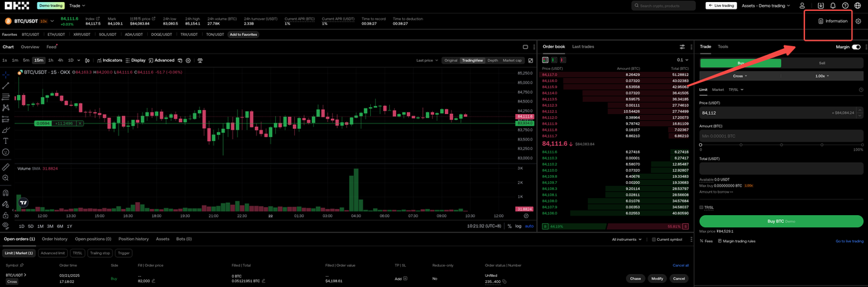Open the Position history tab
868x287 pixels.
click(134, 239)
